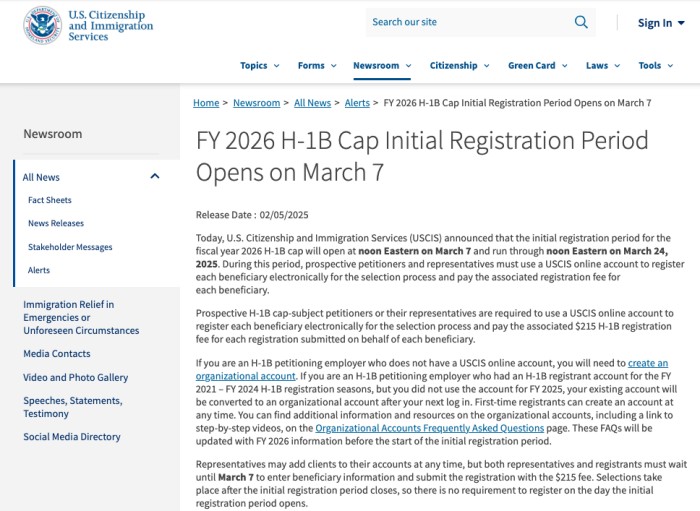Click the Alerts breadcrumb link

pyautogui.click(x=357, y=103)
